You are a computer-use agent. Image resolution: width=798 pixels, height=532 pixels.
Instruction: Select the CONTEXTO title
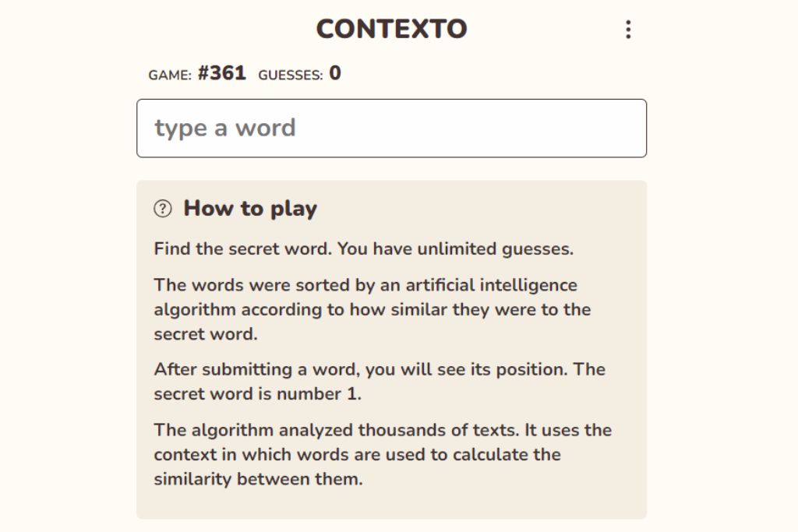click(390, 28)
